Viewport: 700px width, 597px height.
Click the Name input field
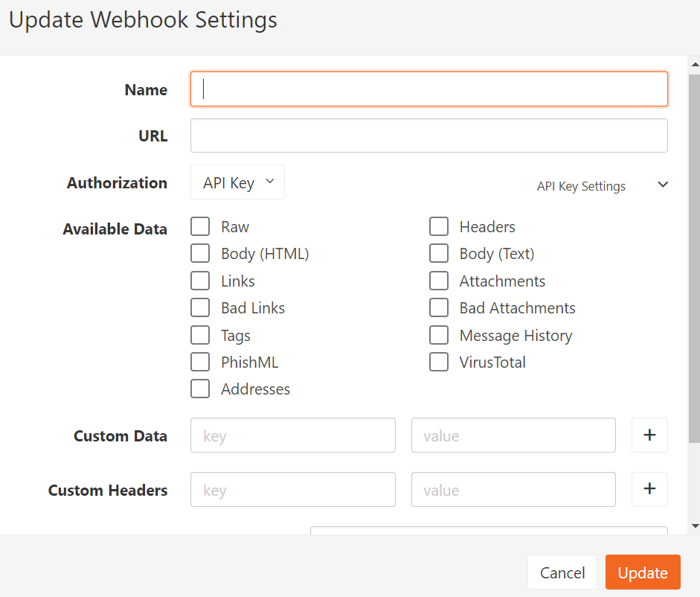point(428,89)
